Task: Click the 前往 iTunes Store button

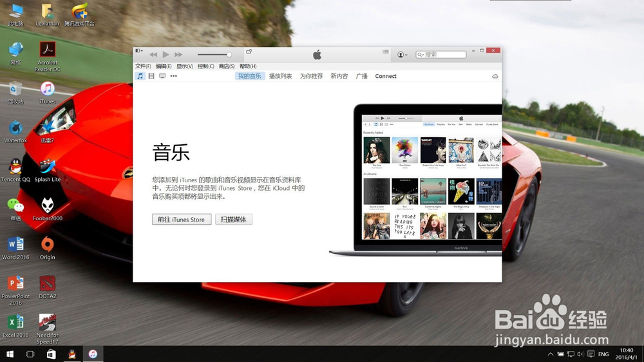Action: pos(182,220)
